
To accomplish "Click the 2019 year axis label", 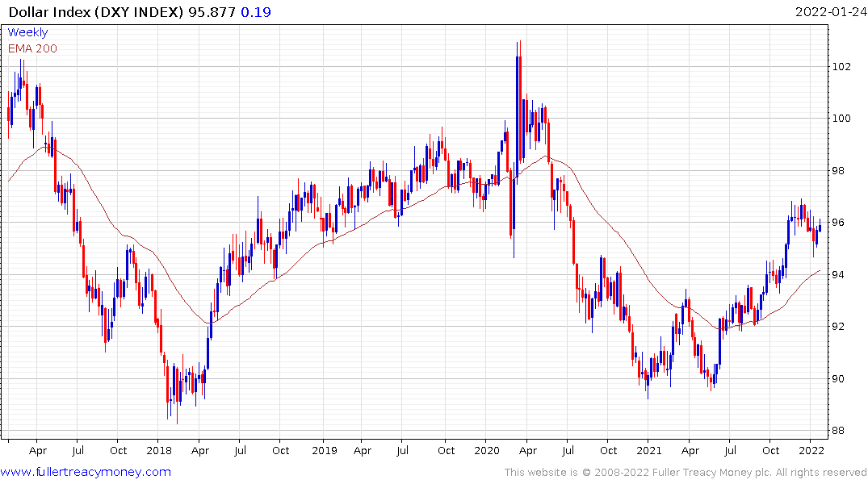I will 325,450.
